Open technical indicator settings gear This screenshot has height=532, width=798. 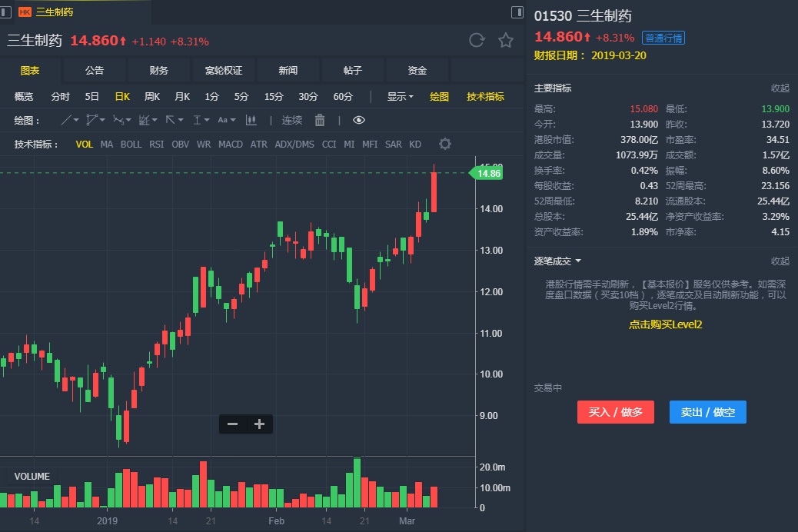444,144
